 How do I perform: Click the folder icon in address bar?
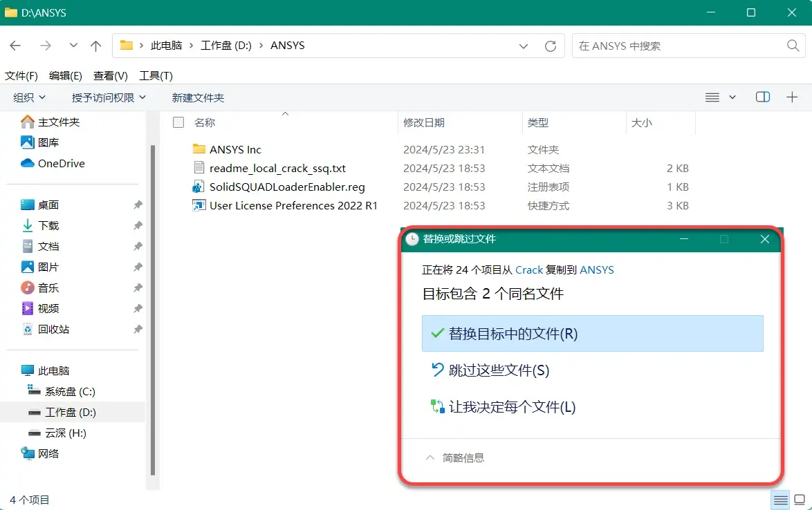127,45
